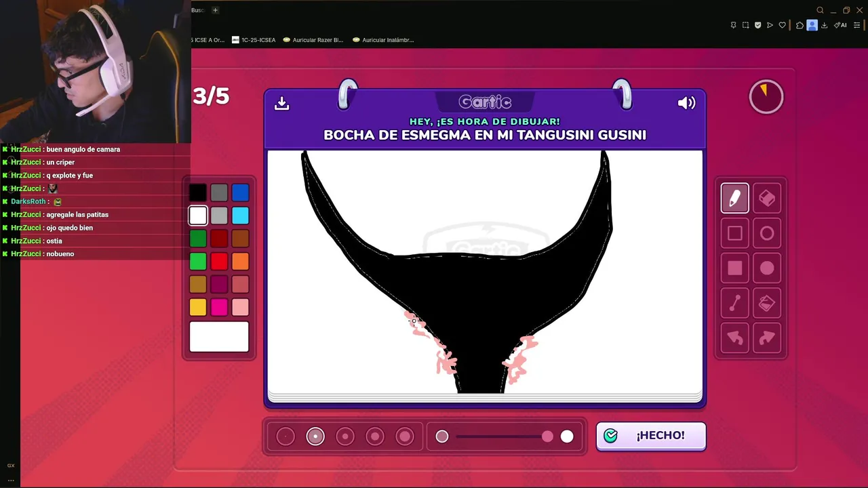Pick the dark green color swatch
The width and height of the screenshot is (868, 488).
point(197,239)
